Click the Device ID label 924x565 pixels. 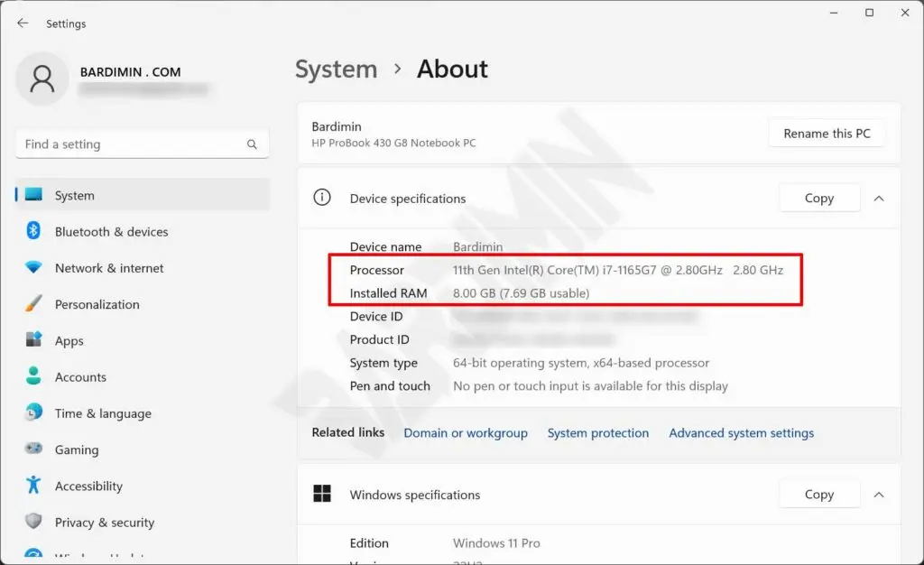coord(376,317)
